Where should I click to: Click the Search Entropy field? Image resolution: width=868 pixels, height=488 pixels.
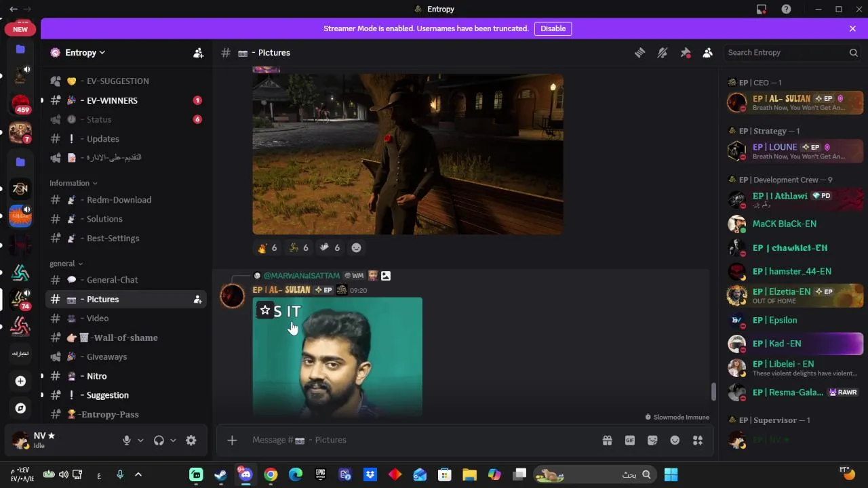coord(792,53)
